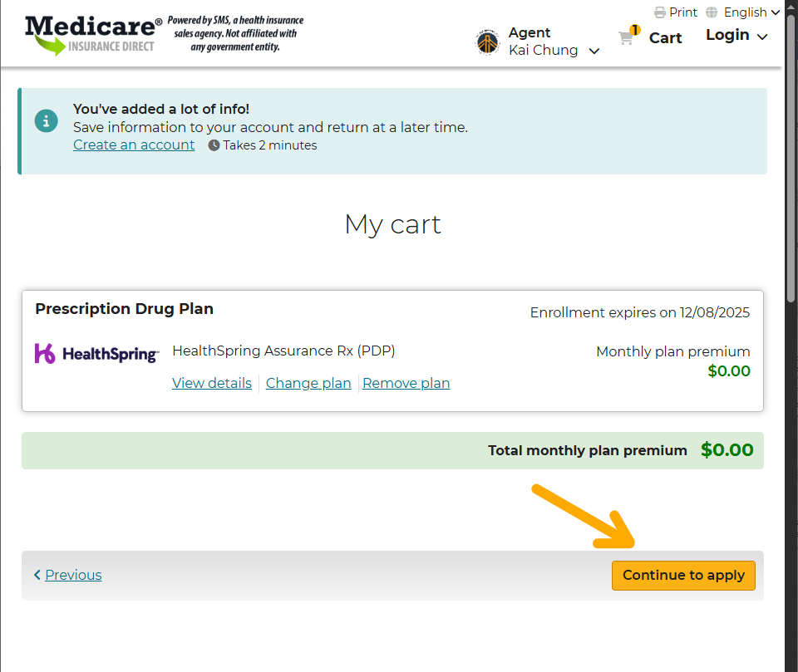Click the Medicare Insurance Direct logo
The image size is (798, 672).
(93, 35)
